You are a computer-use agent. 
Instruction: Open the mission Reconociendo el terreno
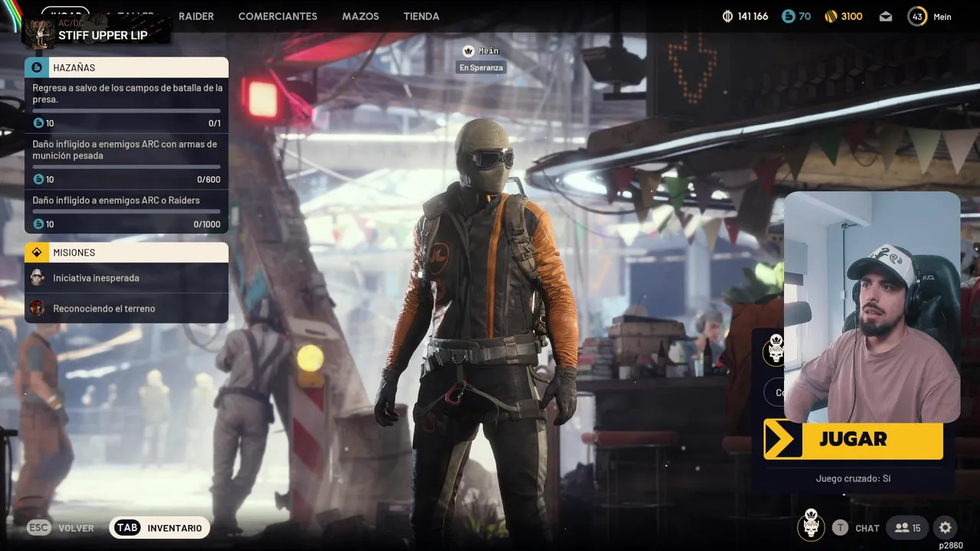[126, 308]
